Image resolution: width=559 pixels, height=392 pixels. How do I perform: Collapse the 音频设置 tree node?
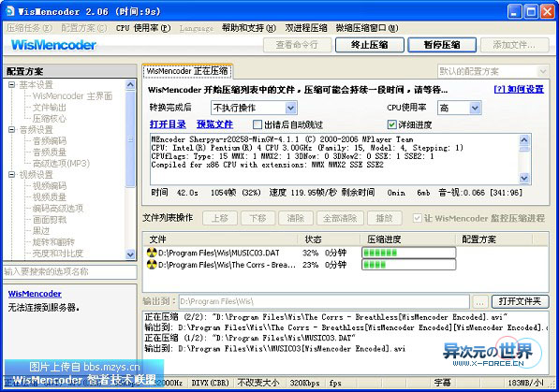pos(12,129)
